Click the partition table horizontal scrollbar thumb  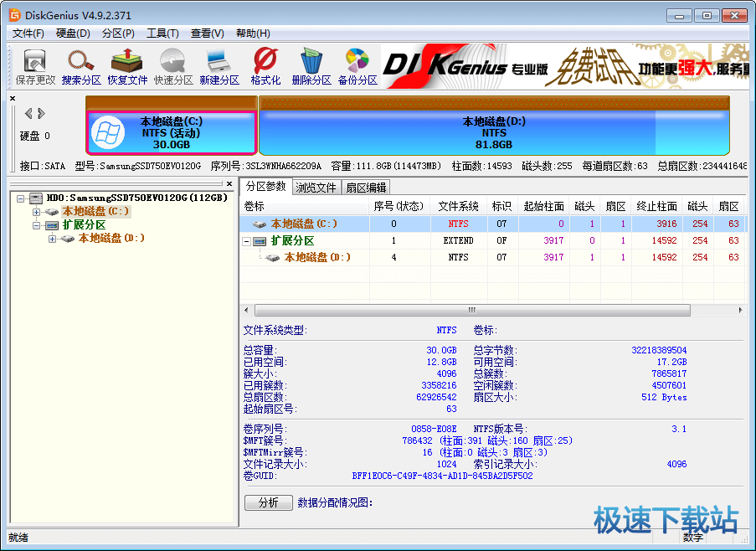(x=472, y=310)
